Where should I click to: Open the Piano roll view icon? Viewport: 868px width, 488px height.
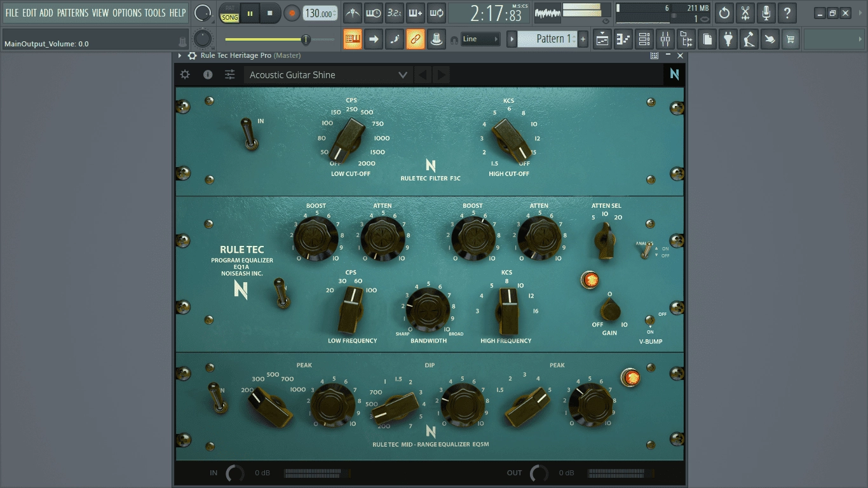pyautogui.click(x=623, y=39)
